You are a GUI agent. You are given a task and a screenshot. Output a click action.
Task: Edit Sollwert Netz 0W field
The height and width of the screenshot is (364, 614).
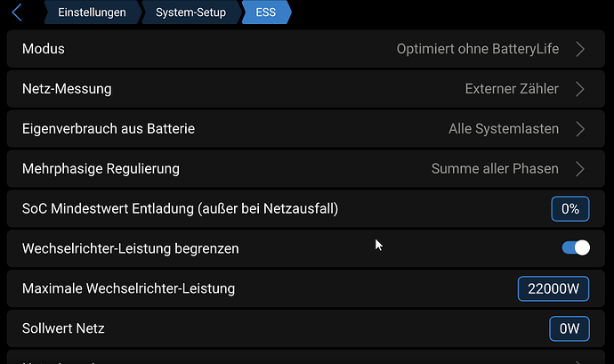click(x=570, y=328)
